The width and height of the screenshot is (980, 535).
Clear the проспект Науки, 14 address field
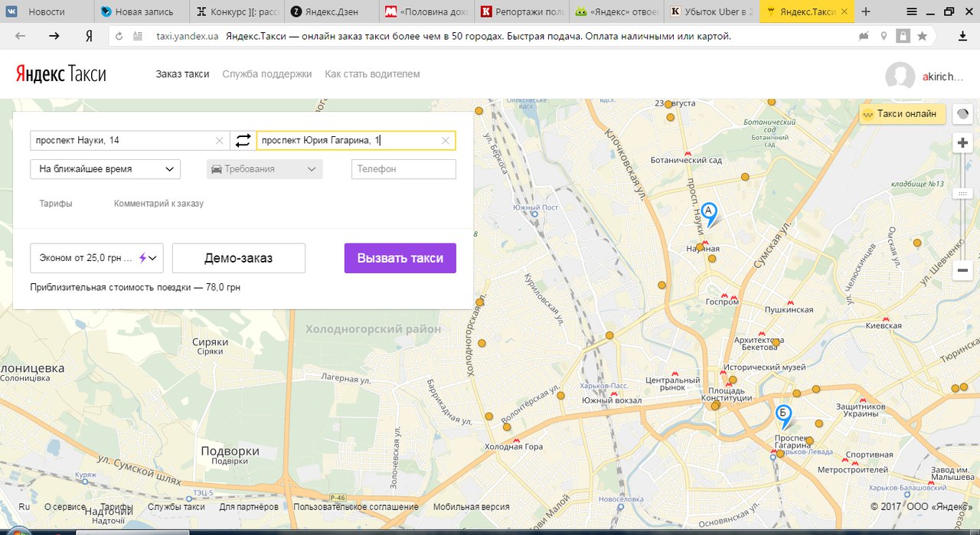pos(220,141)
